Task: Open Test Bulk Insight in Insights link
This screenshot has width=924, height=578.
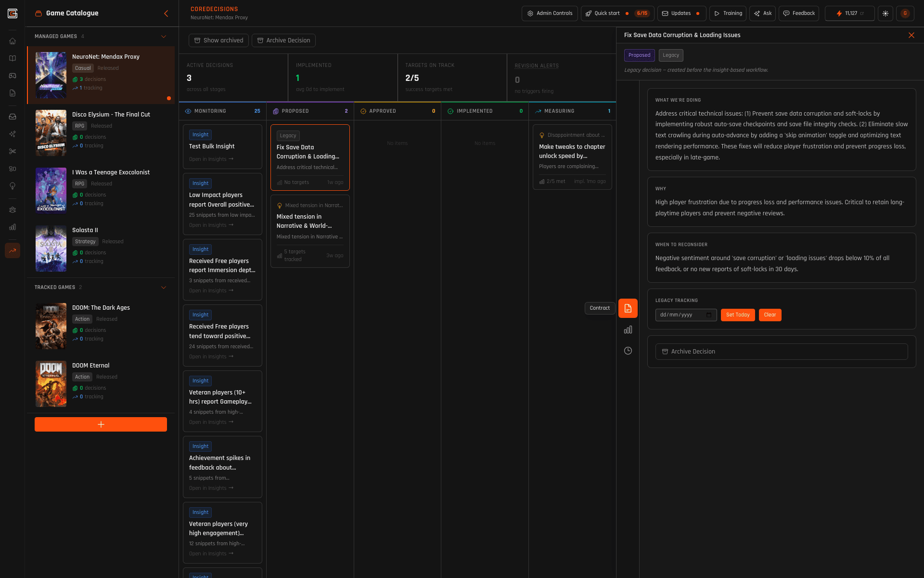Action: (x=211, y=159)
